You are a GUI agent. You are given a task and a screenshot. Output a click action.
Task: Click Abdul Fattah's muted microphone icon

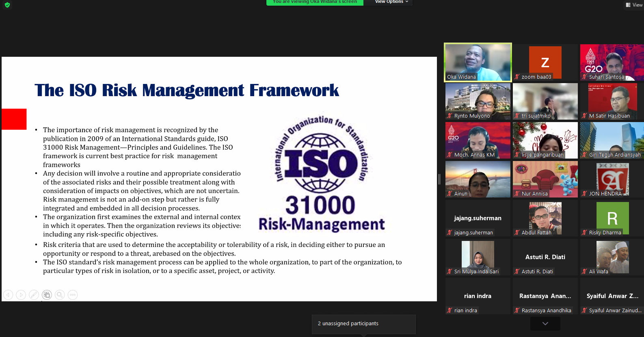click(x=517, y=232)
